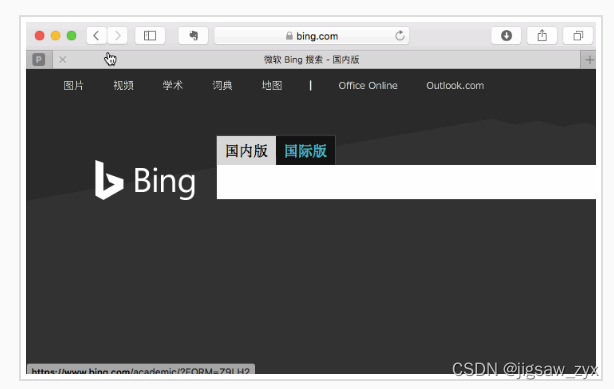Add a new tab with the plus button

589,60
